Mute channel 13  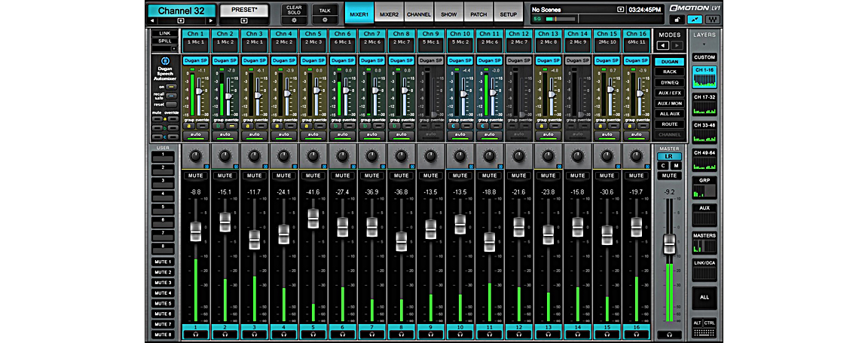click(x=549, y=176)
